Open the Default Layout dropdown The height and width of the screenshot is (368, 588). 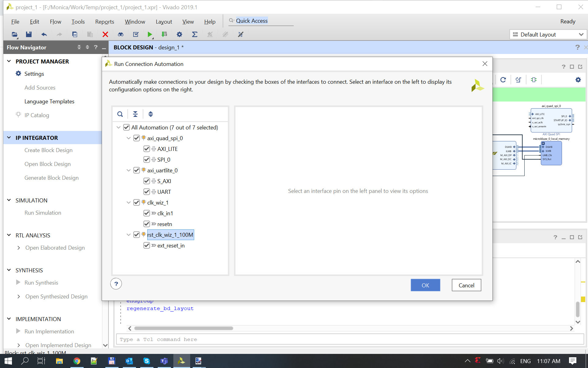(548, 34)
